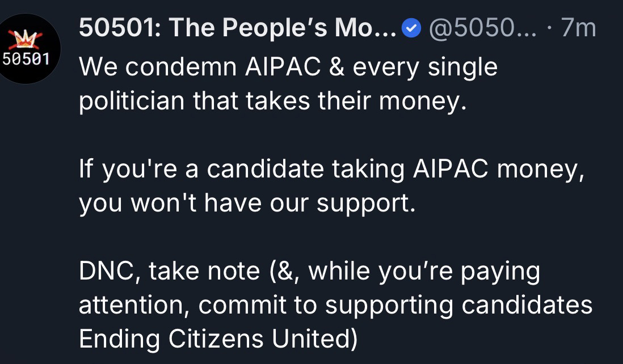Click the 'DNC, take note' line
Viewport: 623px width, 364px height.
tap(309, 271)
